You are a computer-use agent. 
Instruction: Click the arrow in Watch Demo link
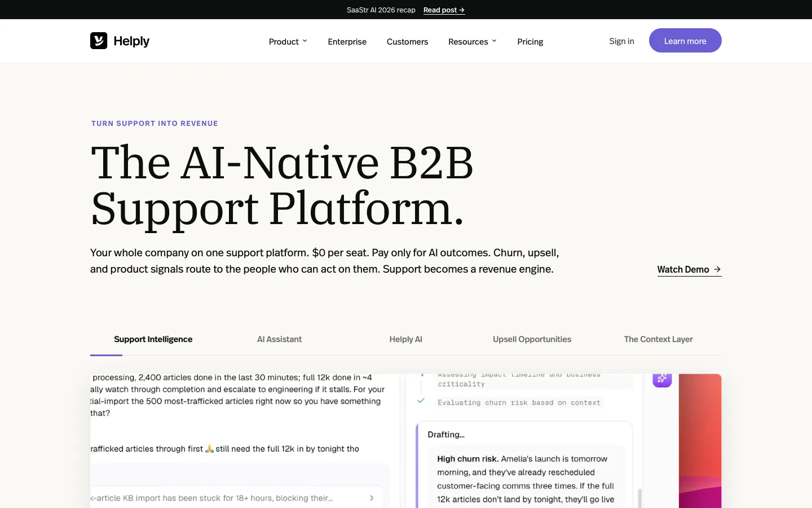717,269
